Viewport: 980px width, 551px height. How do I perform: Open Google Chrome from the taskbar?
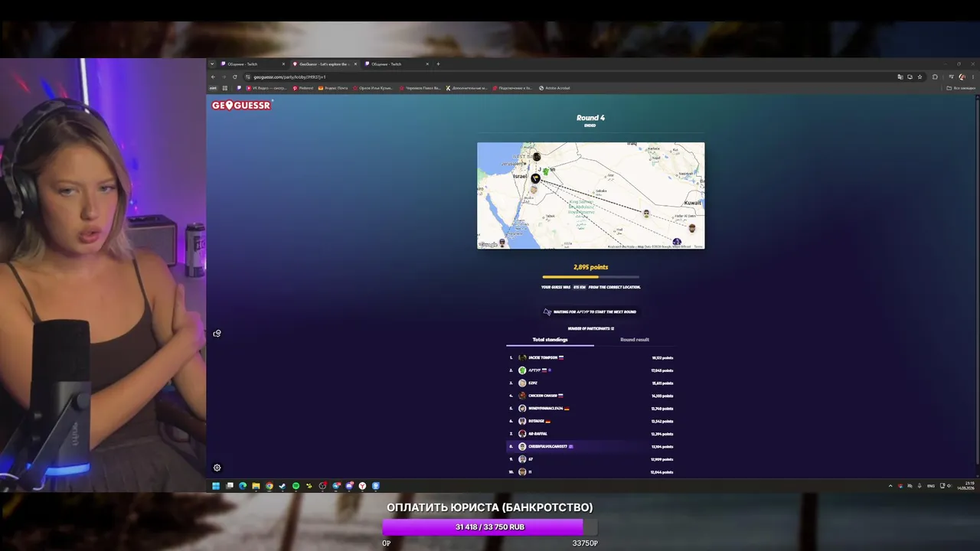pos(269,486)
